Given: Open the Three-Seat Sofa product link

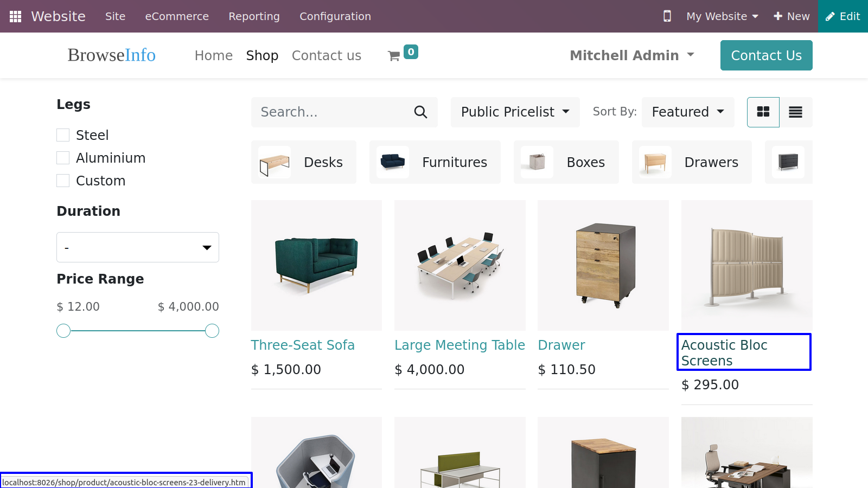Looking at the screenshot, I should 303,345.
